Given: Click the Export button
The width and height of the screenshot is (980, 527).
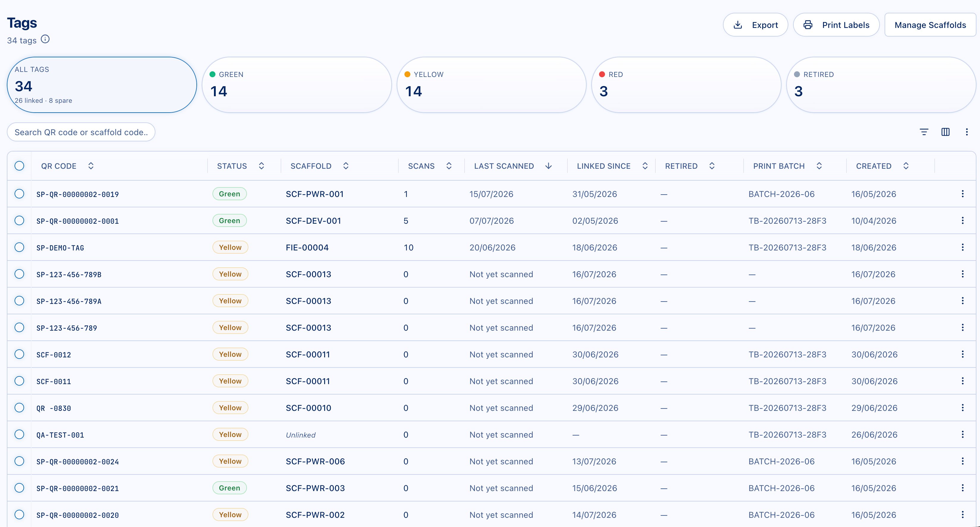Looking at the screenshot, I should [755, 25].
